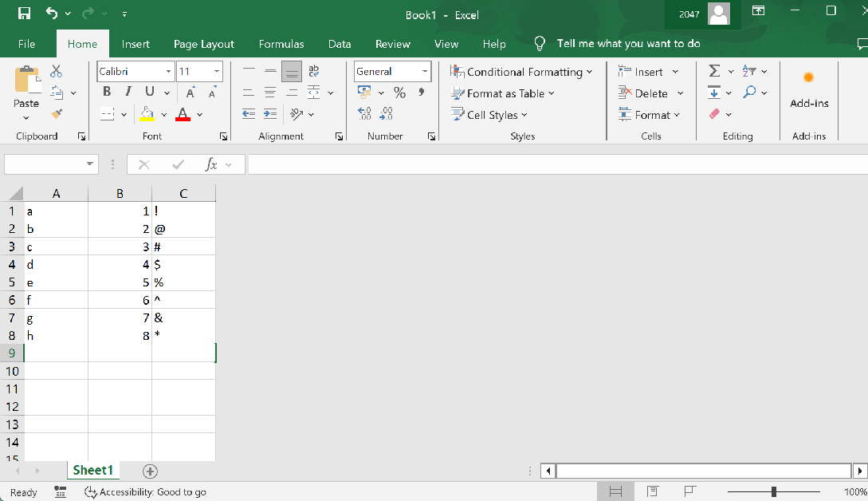The height and width of the screenshot is (501, 868).
Task: Apply Percent Style to number format
Action: point(399,93)
